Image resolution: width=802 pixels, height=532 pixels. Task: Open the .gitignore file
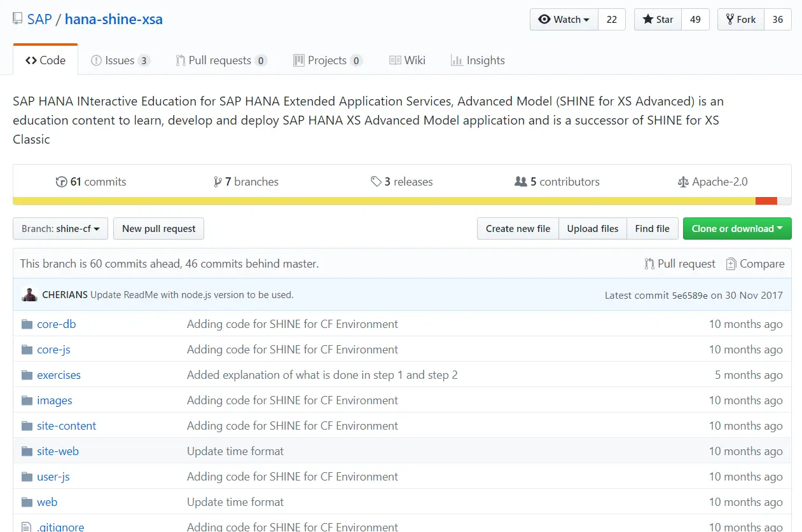(60, 527)
